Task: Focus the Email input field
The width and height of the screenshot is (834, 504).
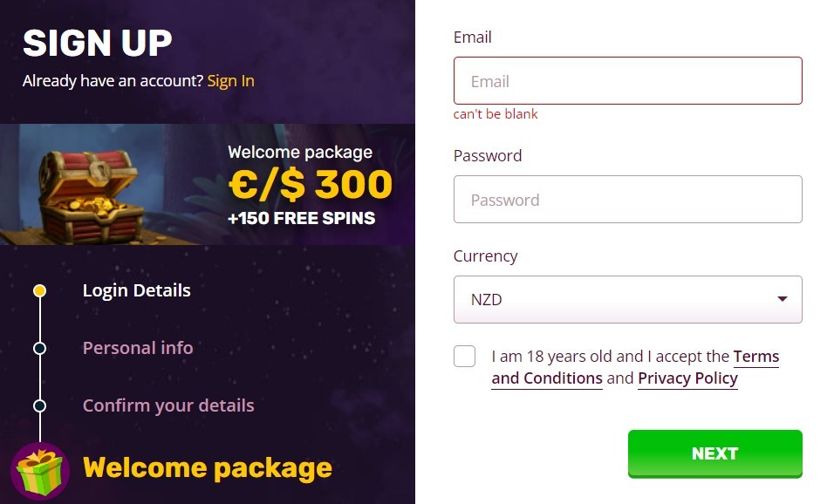Action: tap(627, 81)
